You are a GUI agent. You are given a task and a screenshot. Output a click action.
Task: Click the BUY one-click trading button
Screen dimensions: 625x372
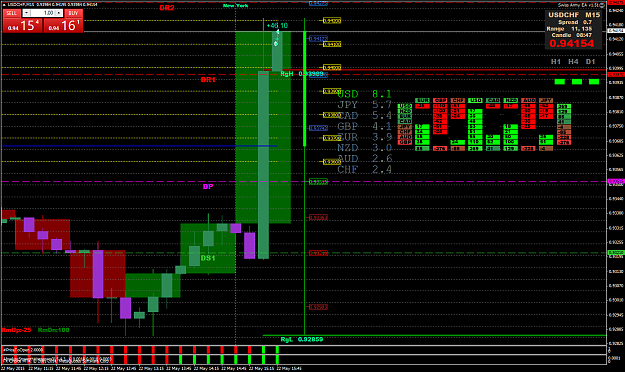(73, 13)
